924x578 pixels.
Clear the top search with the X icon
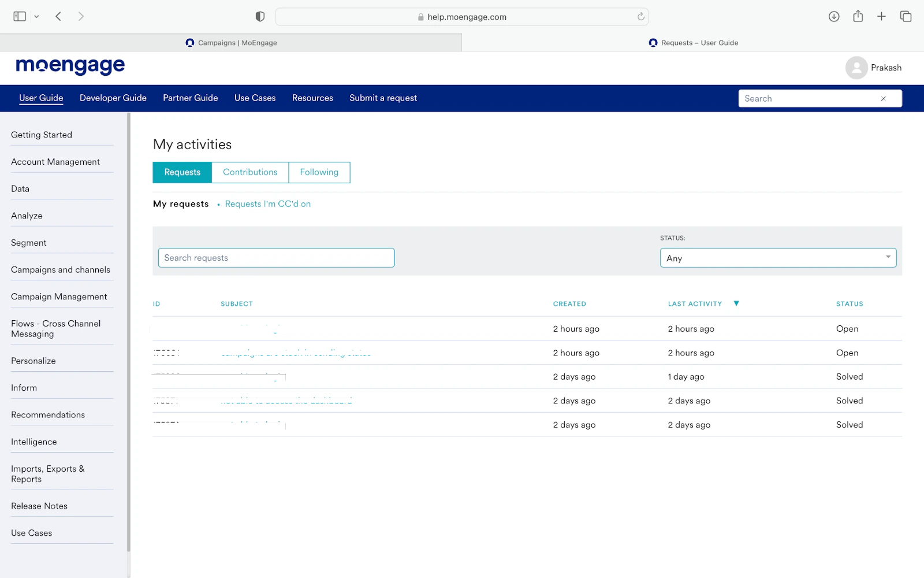pos(884,99)
